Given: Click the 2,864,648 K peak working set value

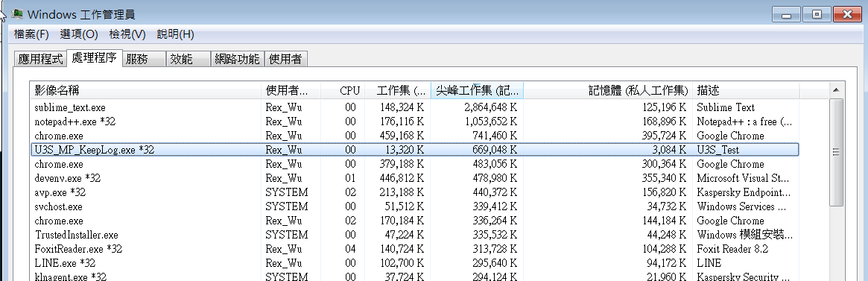Looking at the screenshot, I should 490,107.
